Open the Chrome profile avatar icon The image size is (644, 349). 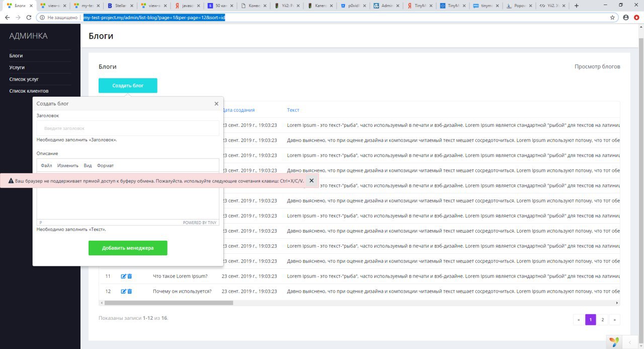click(x=626, y=17)
